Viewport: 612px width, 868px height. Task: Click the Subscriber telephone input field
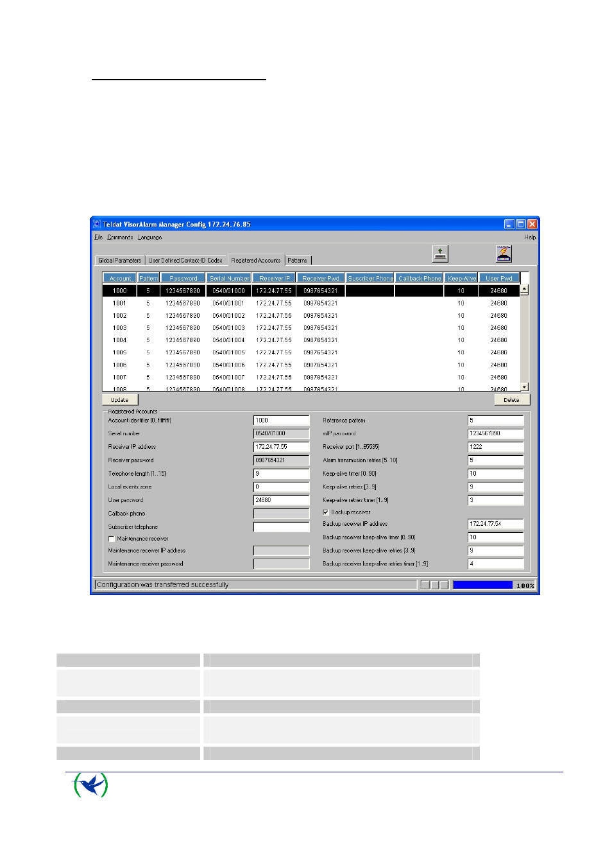click(x=282, y=527)
